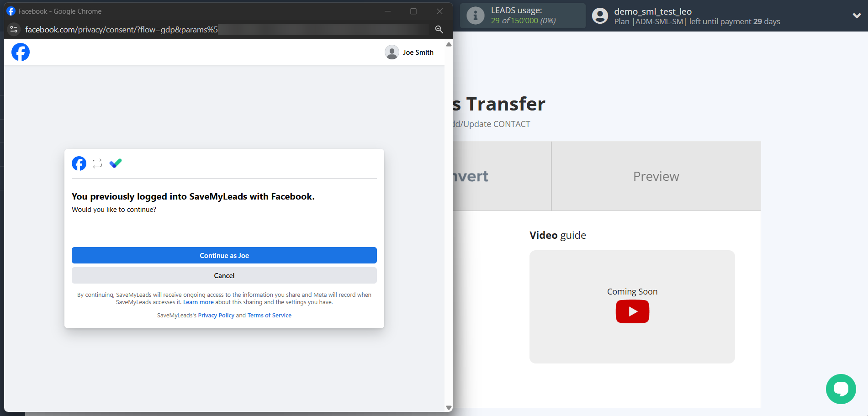
Task: Click the Facebook tab favicon in title bar
Action: [11, 11]
